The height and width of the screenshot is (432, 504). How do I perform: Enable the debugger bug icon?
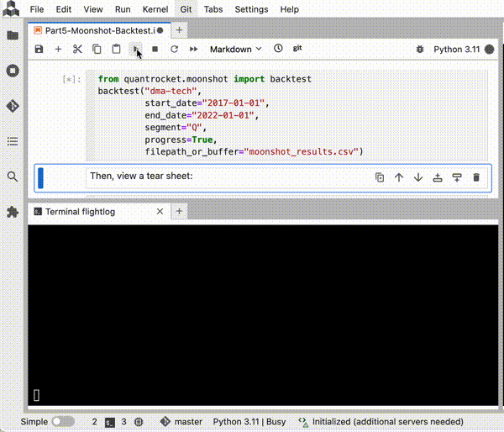click(420, 50)
